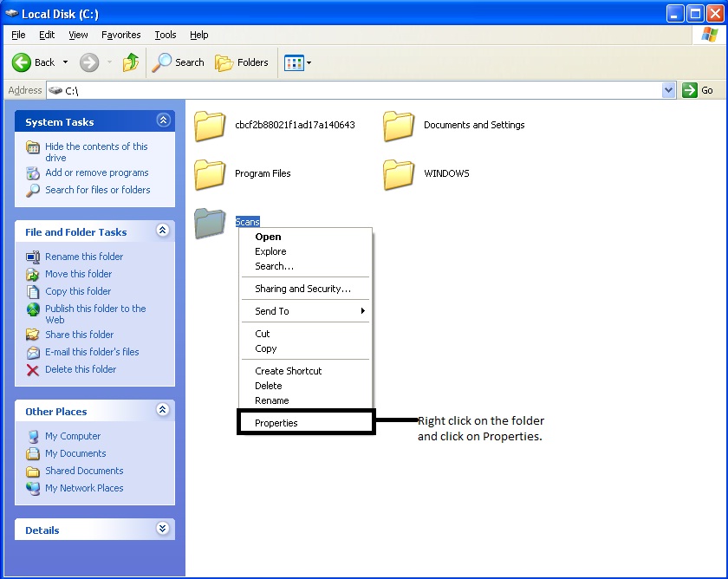
Task: Click inside the address bar field
Action: 260,90
